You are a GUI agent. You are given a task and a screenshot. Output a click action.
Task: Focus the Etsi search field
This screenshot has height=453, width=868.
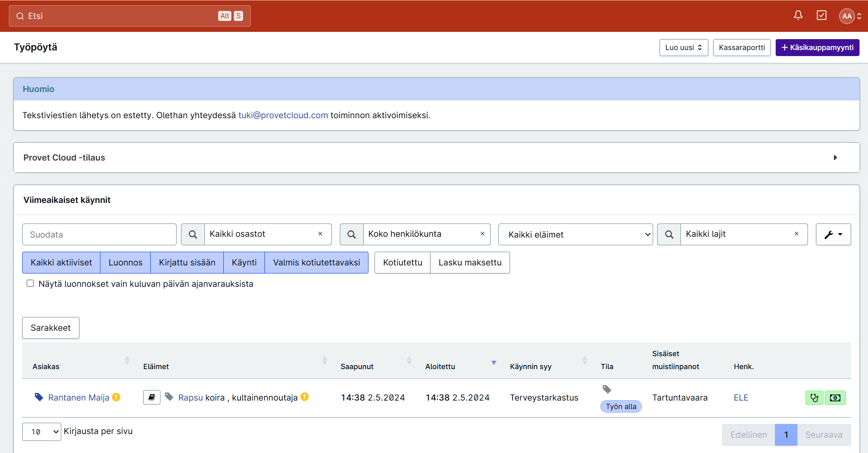(x=130, y=16)
